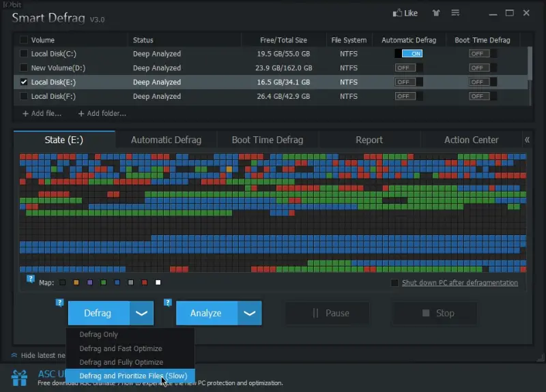Click help icon beside Analyze button
This screenshot has width=546, height=392.
tap(168, 302)
